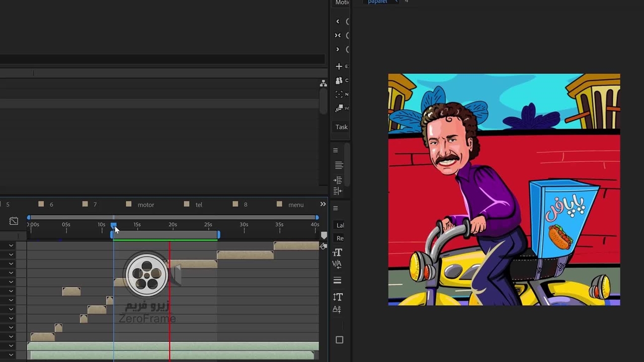Viewport: 644px width, 362px height.
Task: Click the kerning V/A icon
Action: (x=337, y=264)
